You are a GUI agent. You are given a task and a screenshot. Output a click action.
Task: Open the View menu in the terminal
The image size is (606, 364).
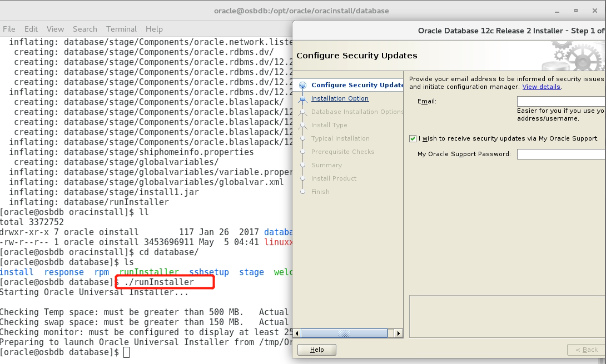point(55,29)
